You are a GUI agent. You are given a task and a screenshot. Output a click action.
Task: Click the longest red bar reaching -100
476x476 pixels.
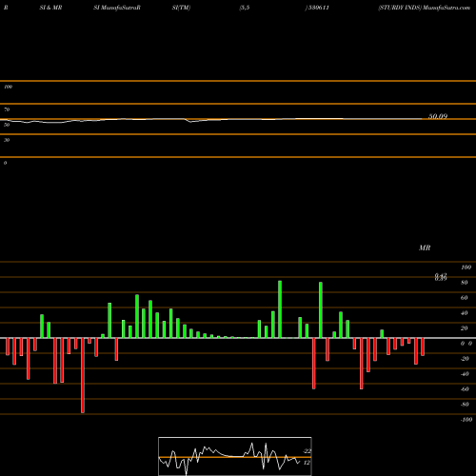click(83, 375)
